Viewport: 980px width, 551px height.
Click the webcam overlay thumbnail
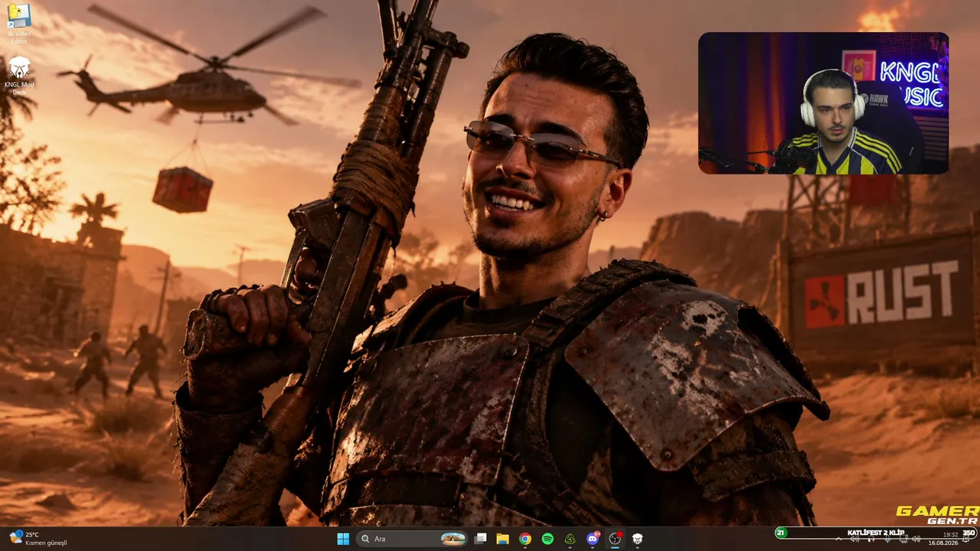(x=823, y=103)
